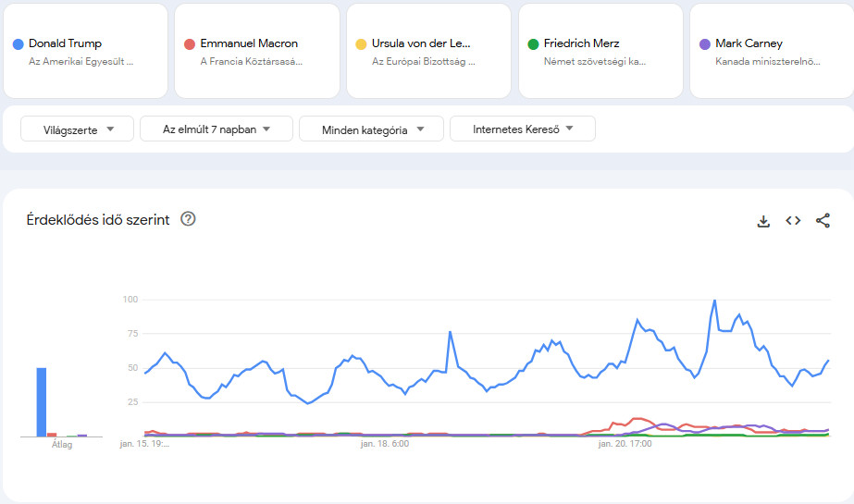Click blue dot beside Donald Trump
Image resolution: width=854 pixels, height=504 pixels.
coord(19,43)
